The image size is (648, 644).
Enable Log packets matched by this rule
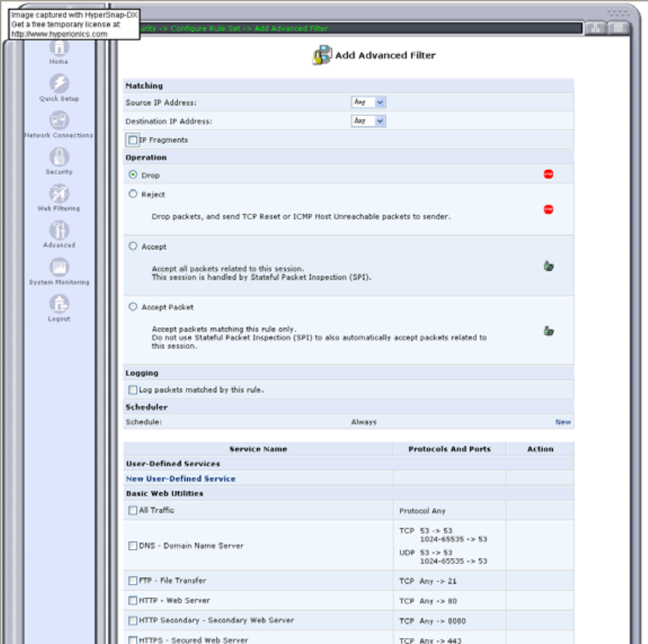[x=132, y=389]
